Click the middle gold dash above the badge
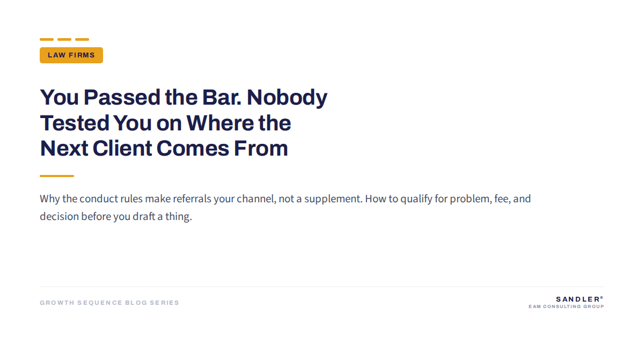 (64, 39)
